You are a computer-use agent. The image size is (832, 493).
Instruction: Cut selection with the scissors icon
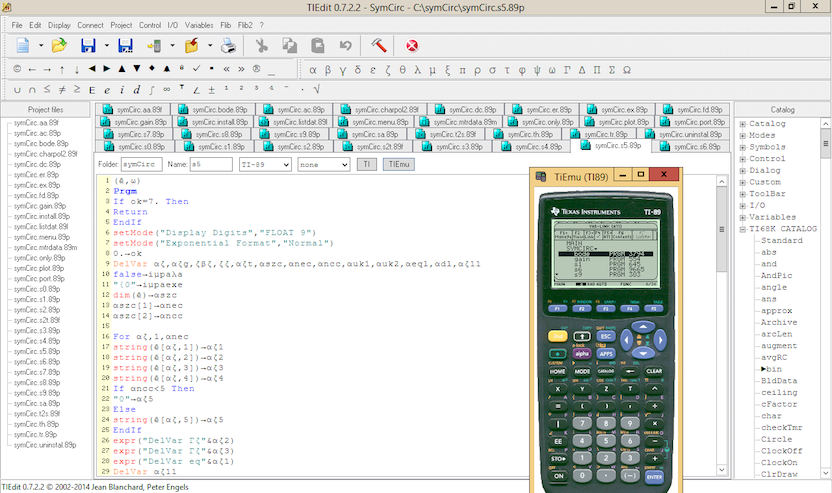click(x=261, y=46)
